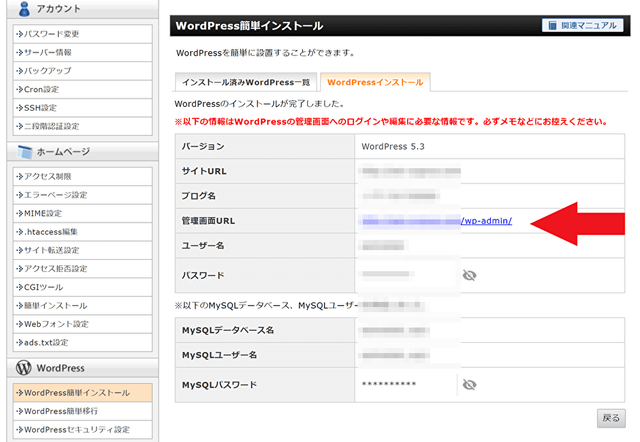
Task: Click the MySQLパスワード masked value
Action: [x=389, y=384]
